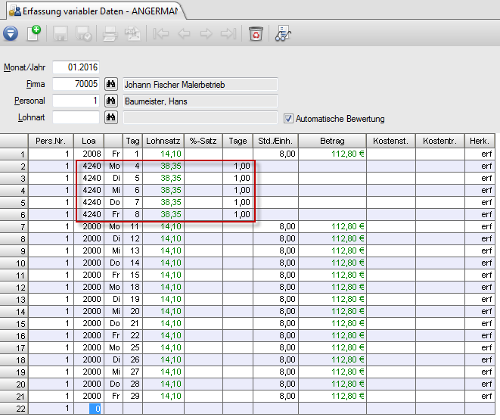The width and height of the screenshot is (500, 420).
Task: Click empty Kostenst. cell in row 1
Action: 391,154
